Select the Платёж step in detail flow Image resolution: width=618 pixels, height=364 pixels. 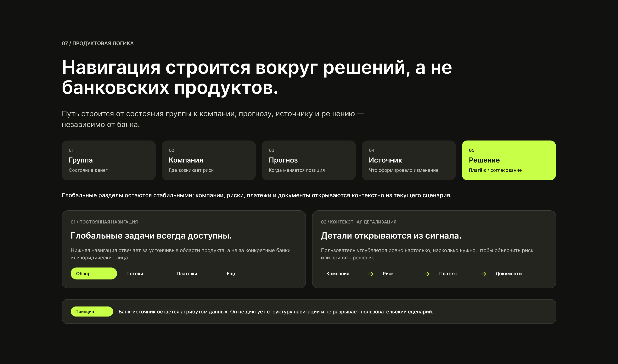448,273
